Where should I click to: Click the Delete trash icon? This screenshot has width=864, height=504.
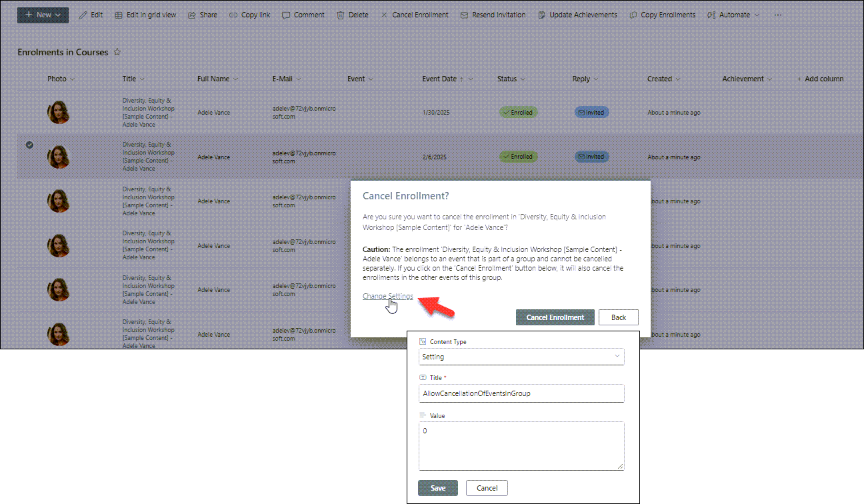pyautogui.click(x=341, y=15)
